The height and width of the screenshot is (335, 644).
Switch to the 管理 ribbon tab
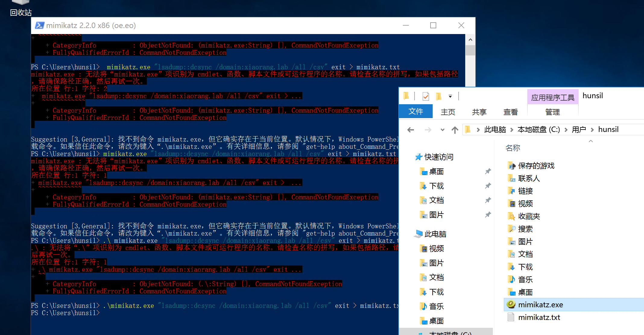pos(553,112)
